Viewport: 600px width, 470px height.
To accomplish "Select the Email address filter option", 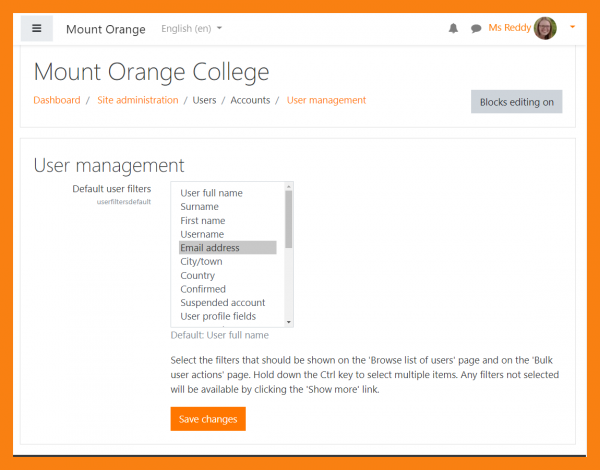I will point(209,248).
